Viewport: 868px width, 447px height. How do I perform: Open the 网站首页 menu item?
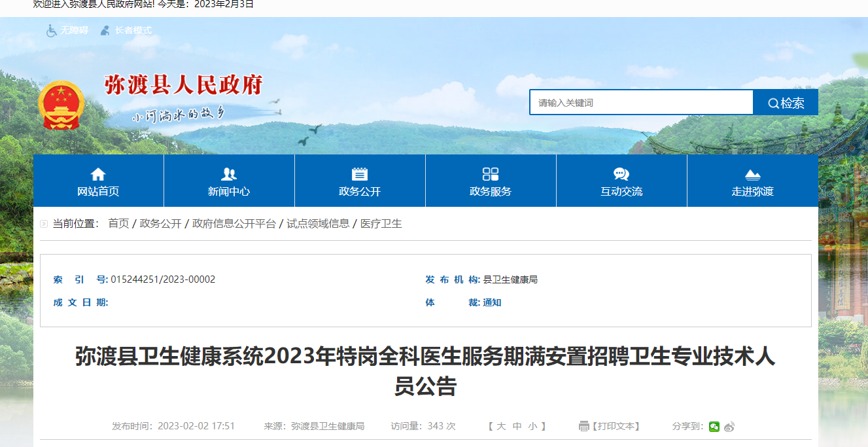coord(98,192)
